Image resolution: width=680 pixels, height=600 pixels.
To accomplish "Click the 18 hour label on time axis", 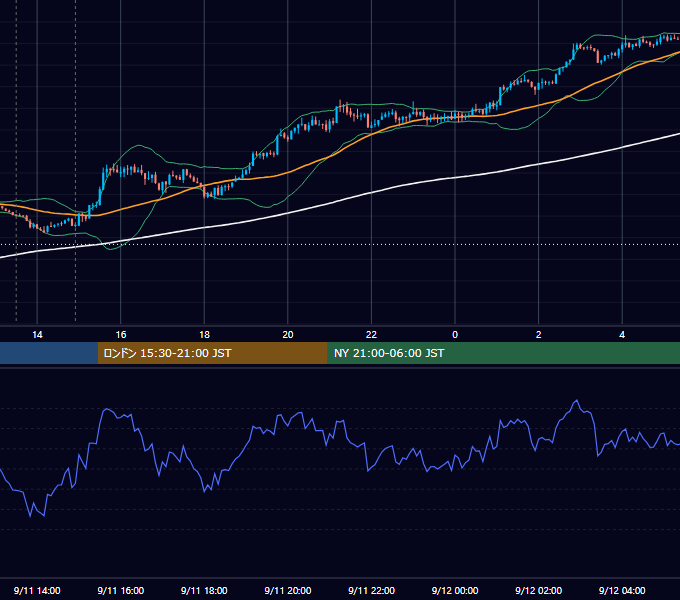I will point(204,335).
